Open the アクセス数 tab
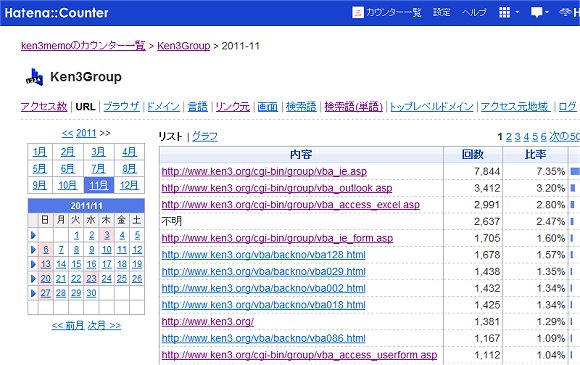Image resolution: width=580 pixels, height=365 pixels. tap(44, 107)
